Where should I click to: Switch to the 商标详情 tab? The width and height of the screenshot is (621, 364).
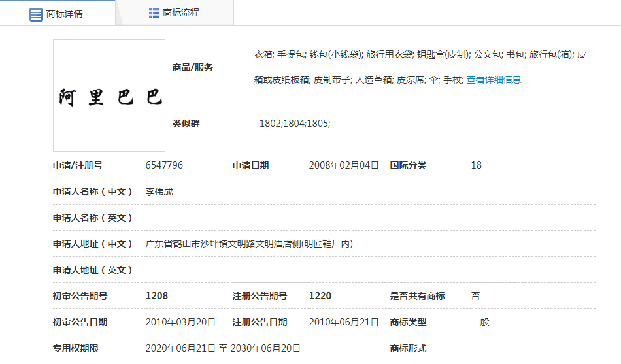pyautogui.click(x=64, y=14)
